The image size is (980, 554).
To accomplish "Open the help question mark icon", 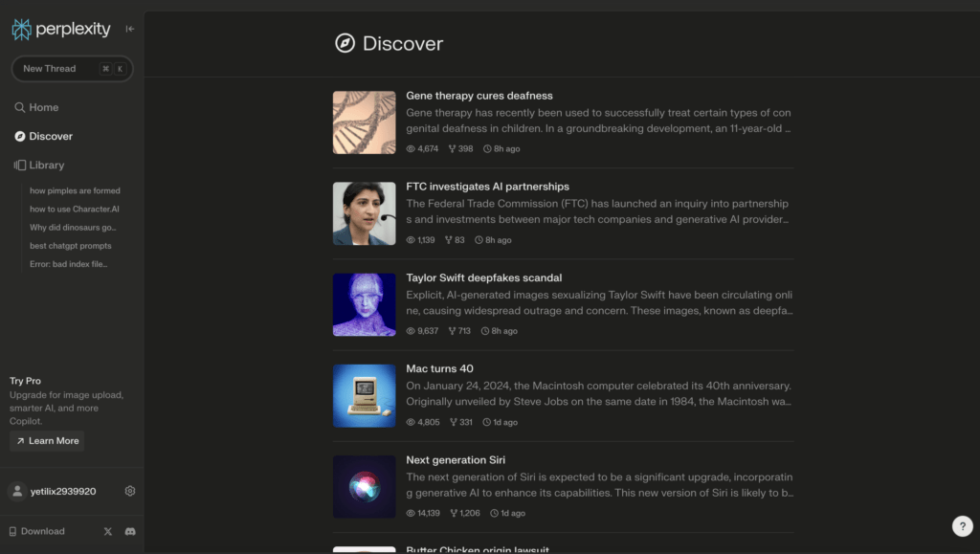I will [962, 525].
